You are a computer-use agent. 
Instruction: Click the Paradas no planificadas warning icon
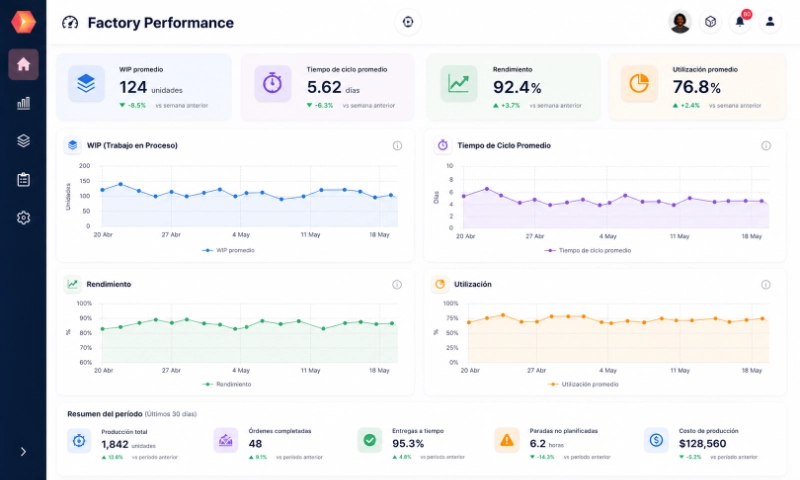pyautogui.click(x=507, y=440)
